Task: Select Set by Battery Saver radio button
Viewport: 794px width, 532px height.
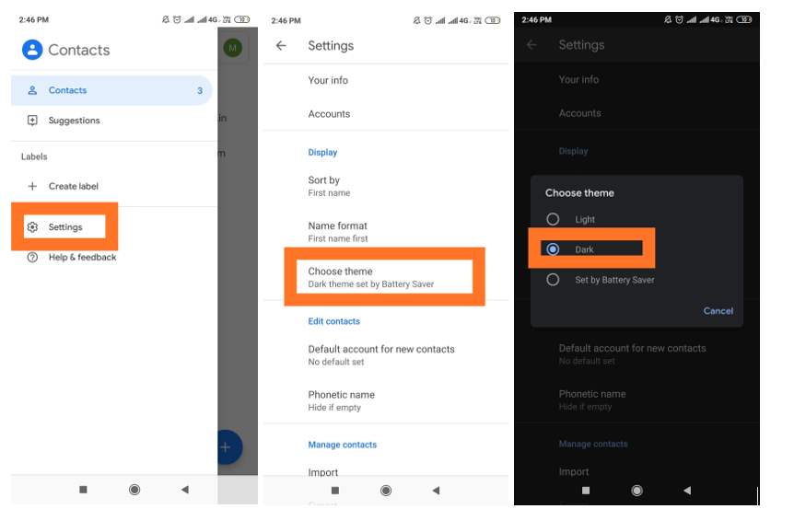Action: (x=553, y=280)
